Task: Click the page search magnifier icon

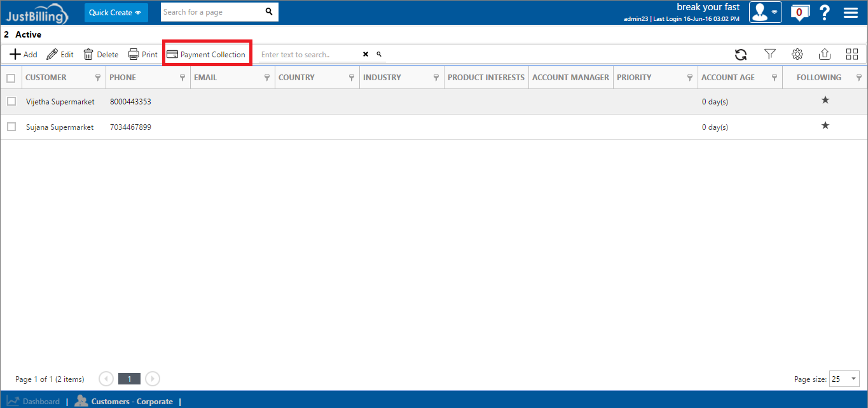Action: tap(269, 12)
